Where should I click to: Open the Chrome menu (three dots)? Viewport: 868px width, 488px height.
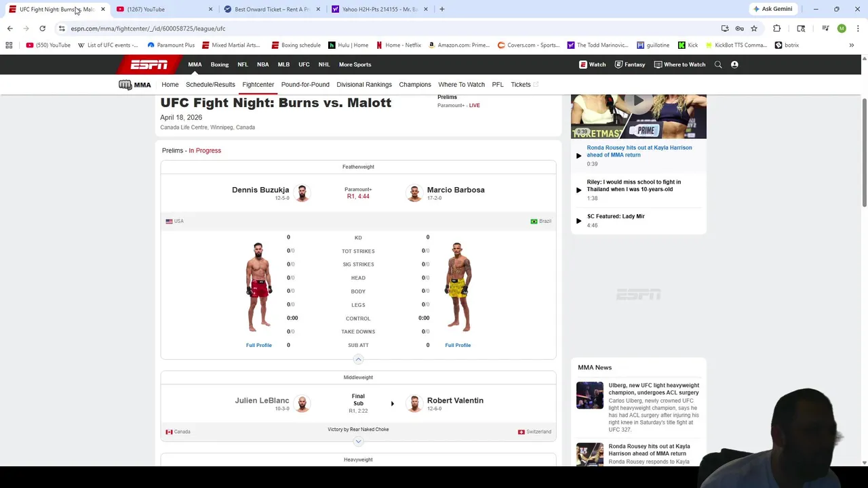click(858, 28)
